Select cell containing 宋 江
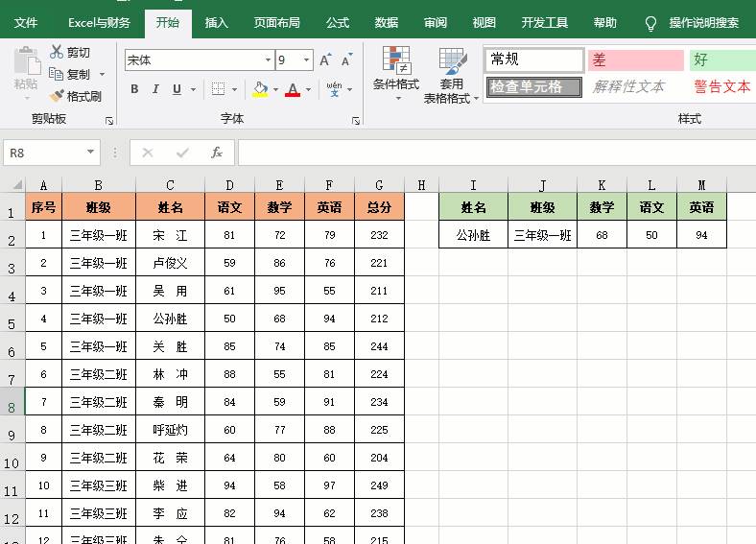This screenshot has width=756, height=544. [x=170, y=235]
